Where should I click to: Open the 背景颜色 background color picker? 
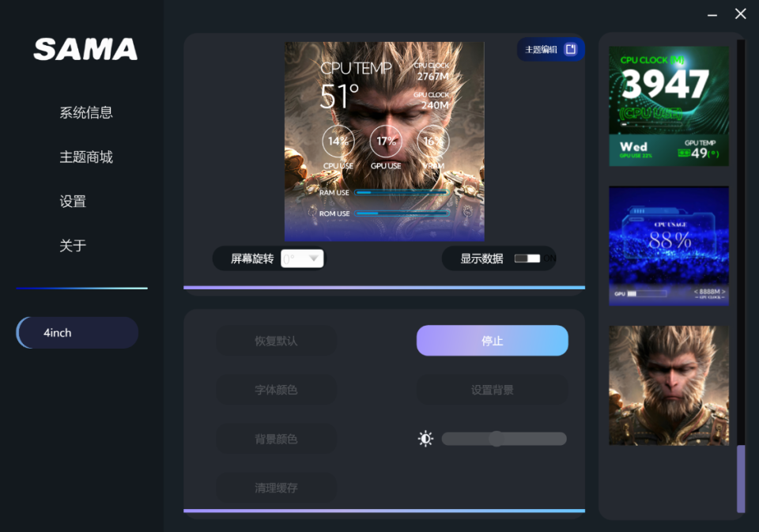(276, 439)
